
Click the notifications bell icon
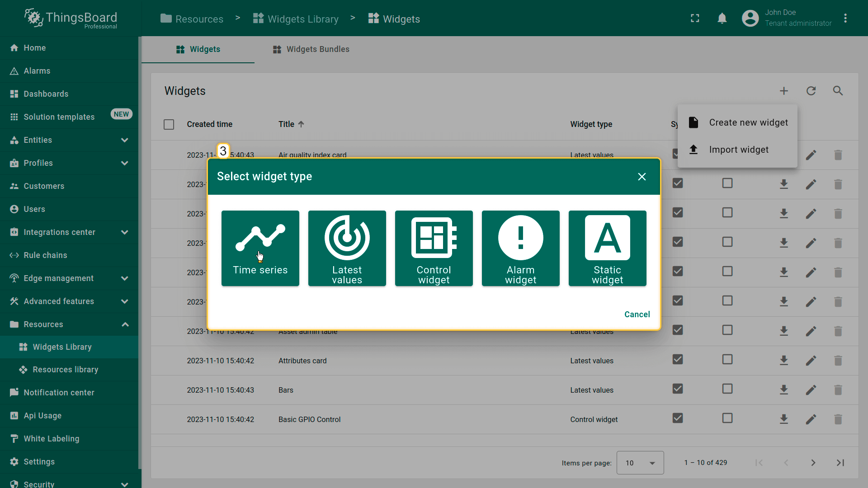pos(722,19)
